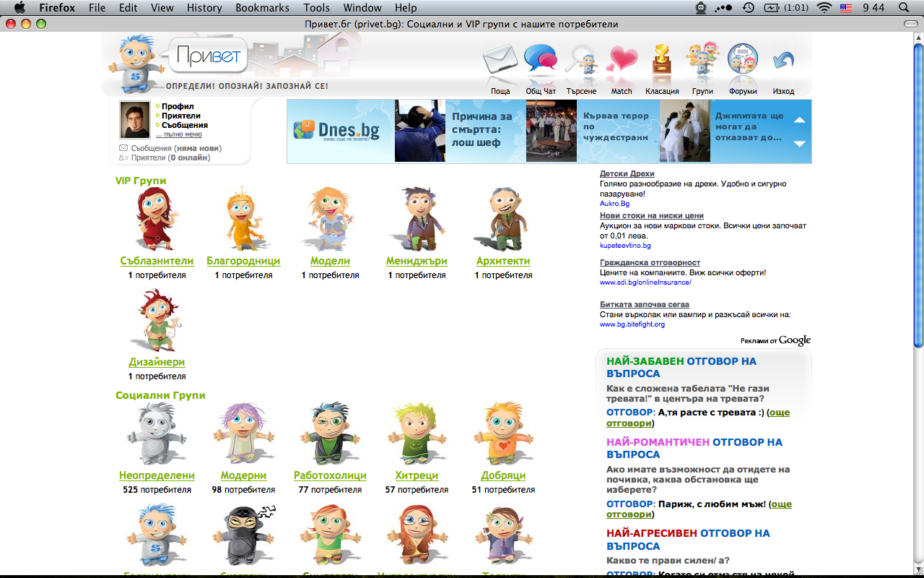Select the Благородници character avatar
The width and height of the screenshot is (924, 578).
[x=243, y=219]
